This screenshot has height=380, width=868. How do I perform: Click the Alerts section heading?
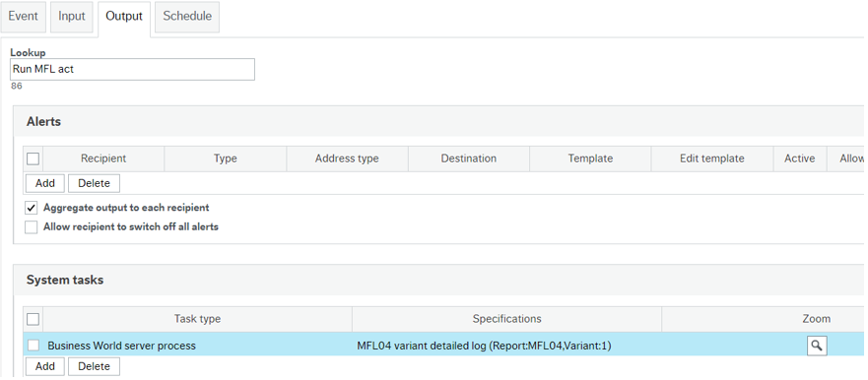(x=43, y=122)
